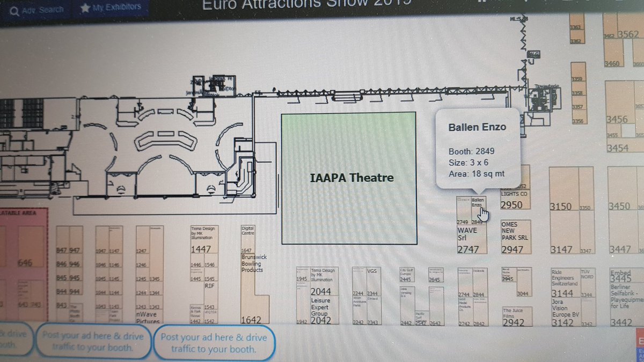Open the My Exhibitors star list
The height and width of the screenshot is (362, 644).
(x=112, y=8)
